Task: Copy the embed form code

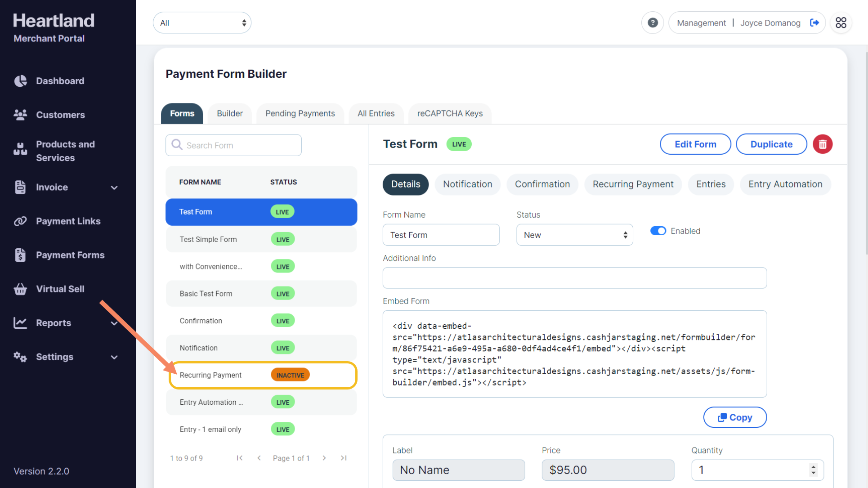Action: pyautogui.click(x=734, y=417)
